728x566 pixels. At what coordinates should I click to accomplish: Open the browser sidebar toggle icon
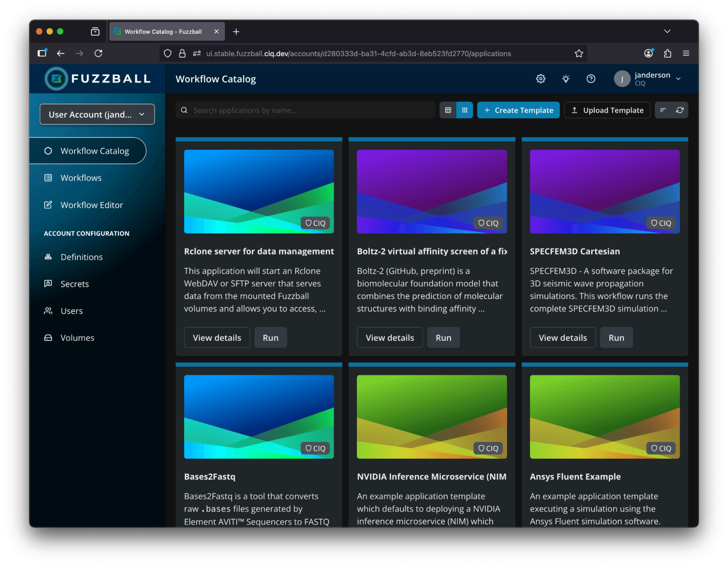42,53
